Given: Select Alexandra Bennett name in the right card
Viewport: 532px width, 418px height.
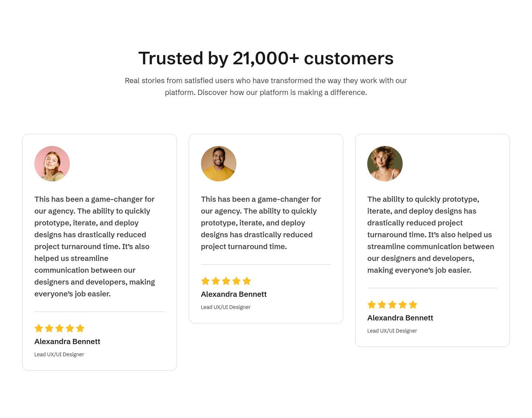Looking at the screenshot, I should coord(400,318).
